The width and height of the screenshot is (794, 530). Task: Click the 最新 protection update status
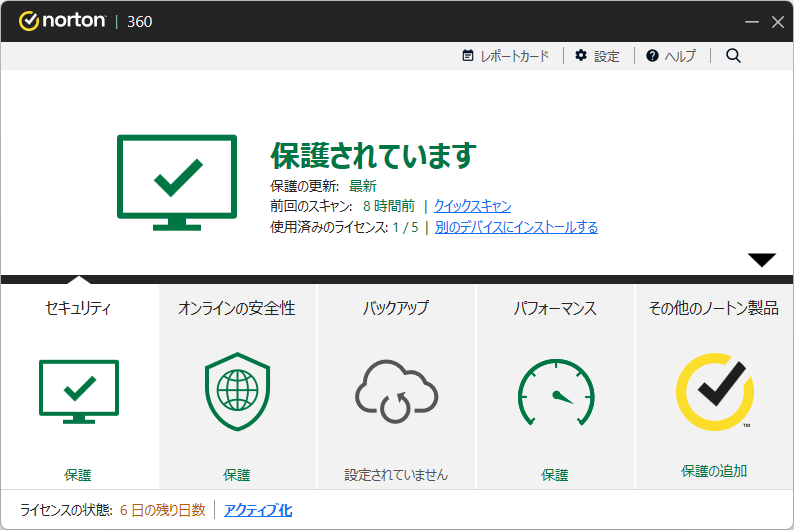(x=363, y=186)
